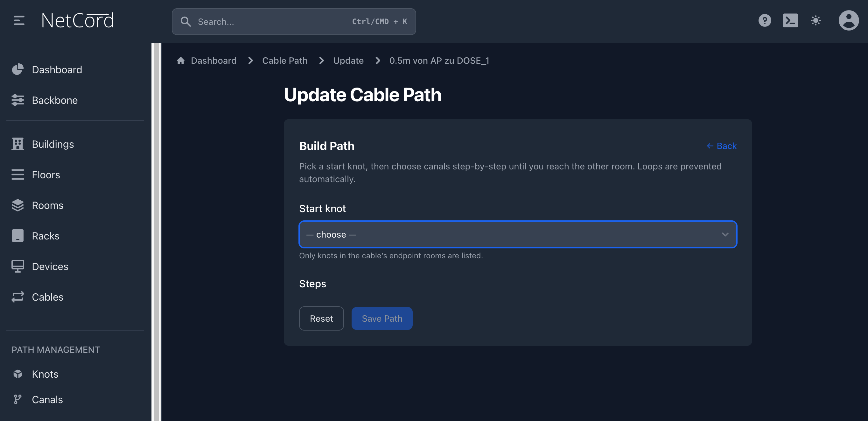The image size is (868, 421).
Task: Open the terminal console icon
Action: 790,21
